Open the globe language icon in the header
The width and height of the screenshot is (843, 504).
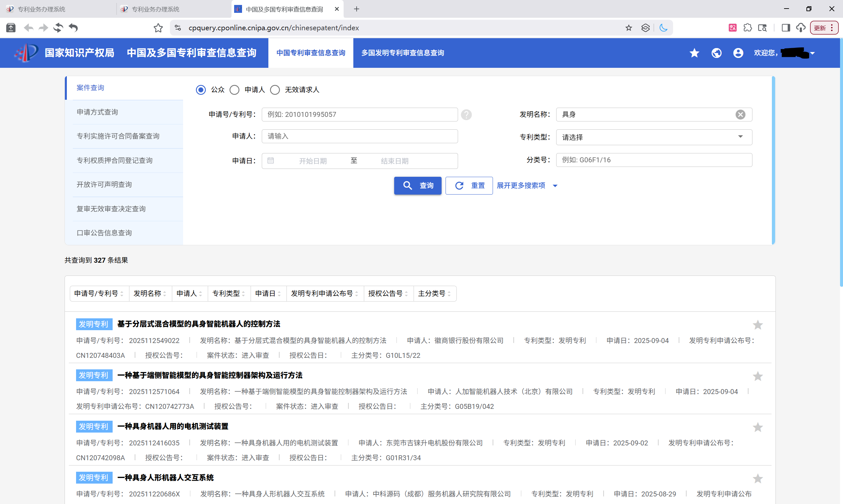(x=716, y=53)
